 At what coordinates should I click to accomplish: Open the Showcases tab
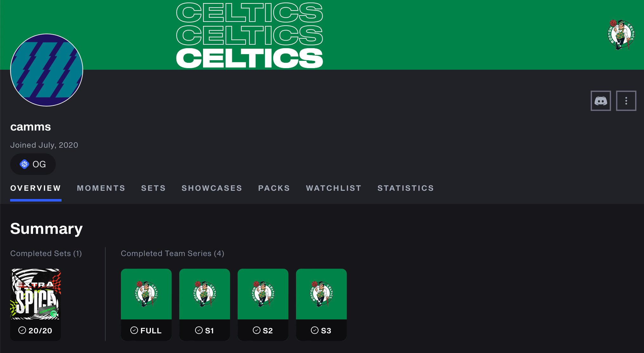212,188
